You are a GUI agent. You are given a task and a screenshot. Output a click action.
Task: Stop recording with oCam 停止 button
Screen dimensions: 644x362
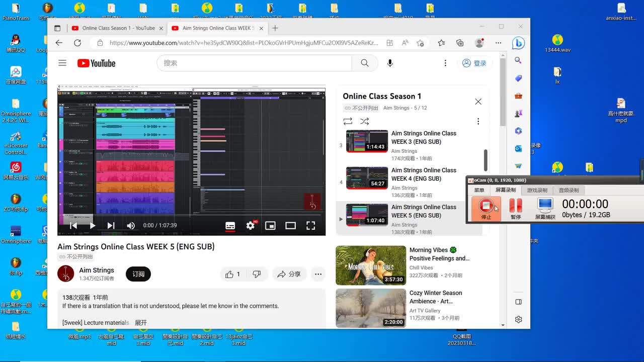tap(486, 209)
